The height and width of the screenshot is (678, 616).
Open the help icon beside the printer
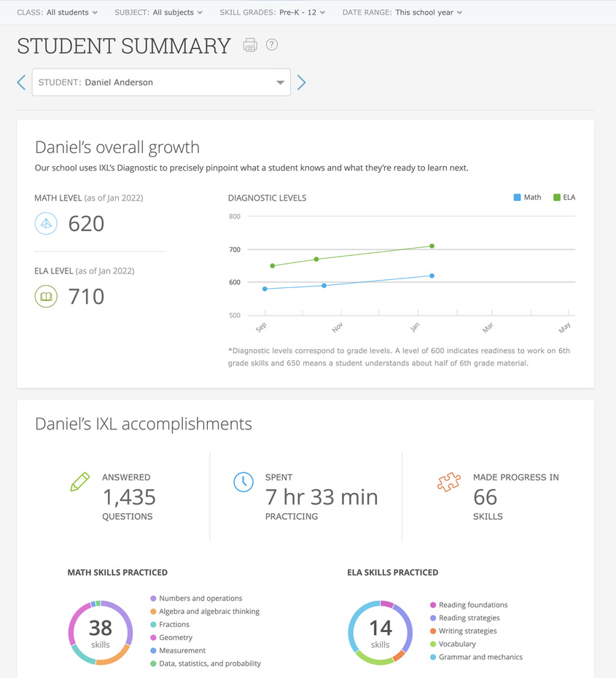[271, 44]
